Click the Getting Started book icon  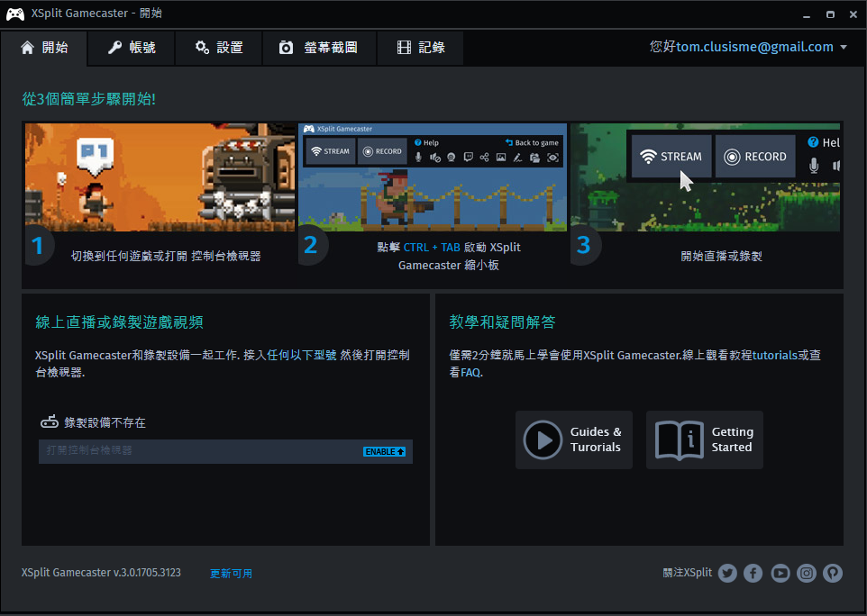point(679,439)
